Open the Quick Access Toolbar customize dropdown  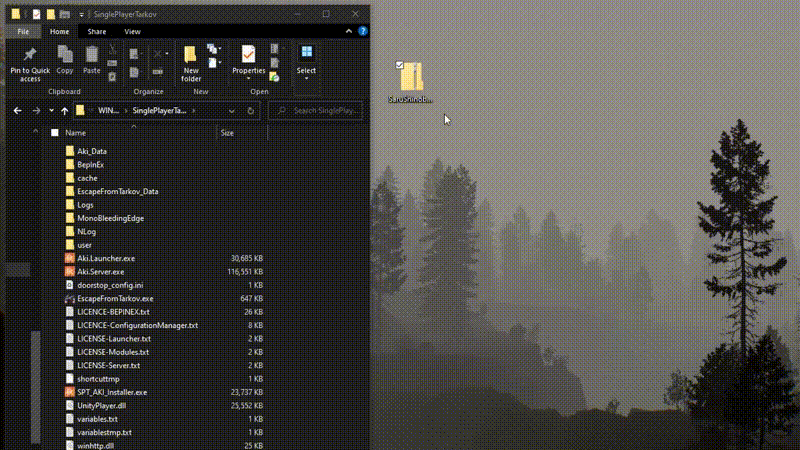[x=81, y=15]
